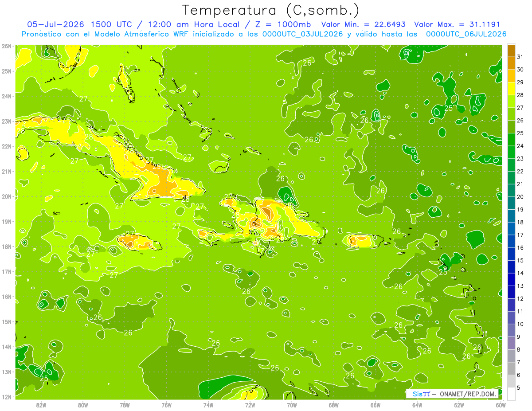Select the "Valor Min. = 22.6493" text
Screen dimensions: 532x411
pyautogui.click(x=363, y=24)
